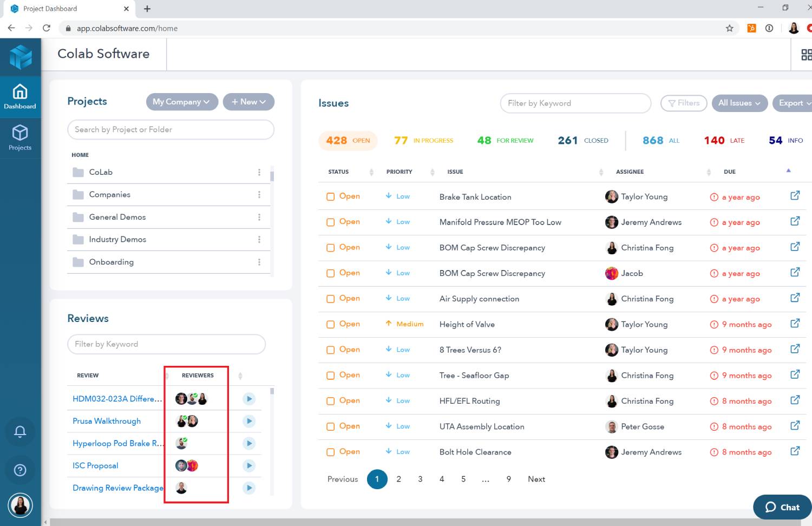Open the ISC Proposal review link
This screenshot has height=526, width=812.
pos(95,465)
